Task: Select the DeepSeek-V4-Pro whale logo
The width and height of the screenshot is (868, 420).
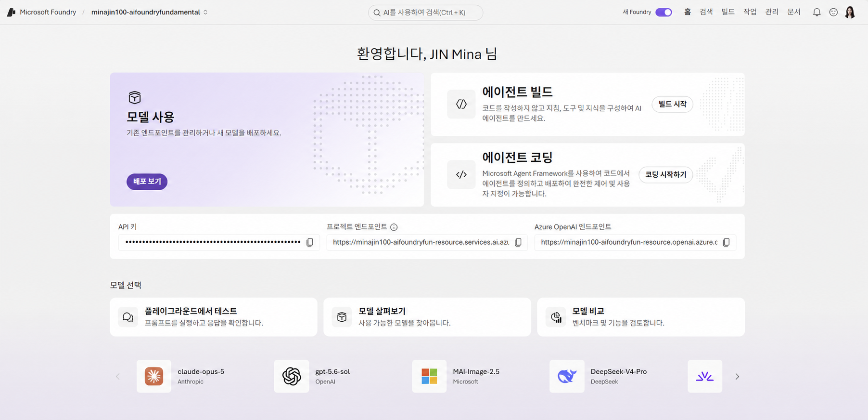Action: (567, 376)
